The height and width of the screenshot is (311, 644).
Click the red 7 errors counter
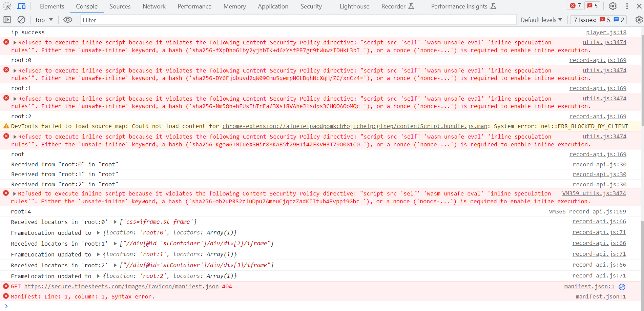[575, 6]
